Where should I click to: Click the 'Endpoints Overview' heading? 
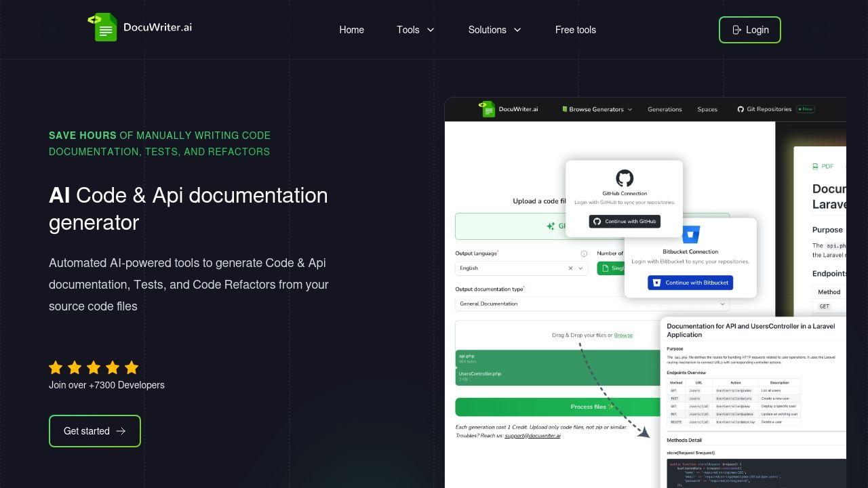pyautogui.click(x=686, y=373)
